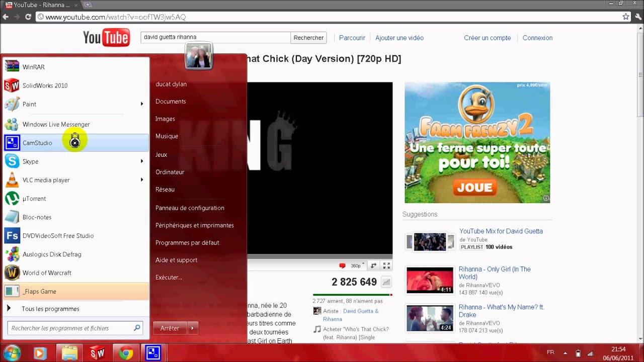
Task: Click Connexion link
Action: tap(537, 38)
